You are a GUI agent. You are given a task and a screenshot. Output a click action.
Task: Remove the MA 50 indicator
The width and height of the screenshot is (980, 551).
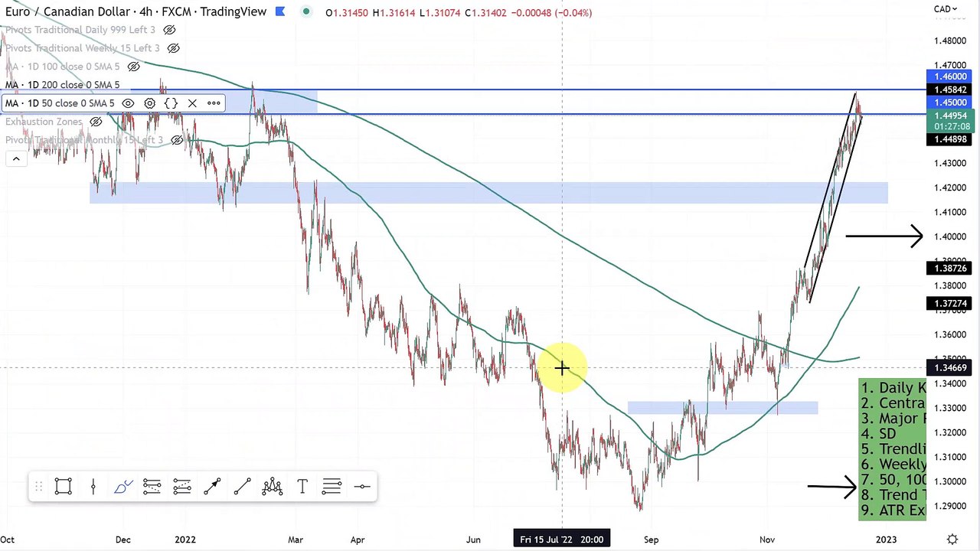pyautogui.click(x=192, y=103)
